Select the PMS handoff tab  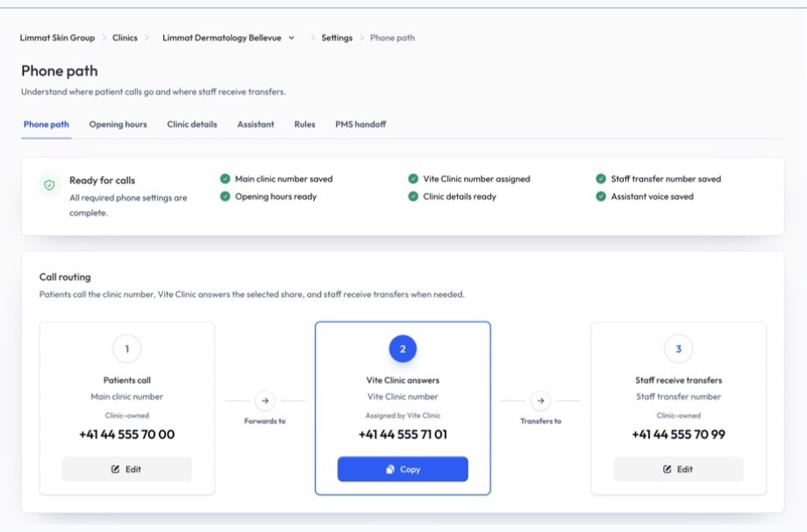pyautogui.click(x=361, y=124)
